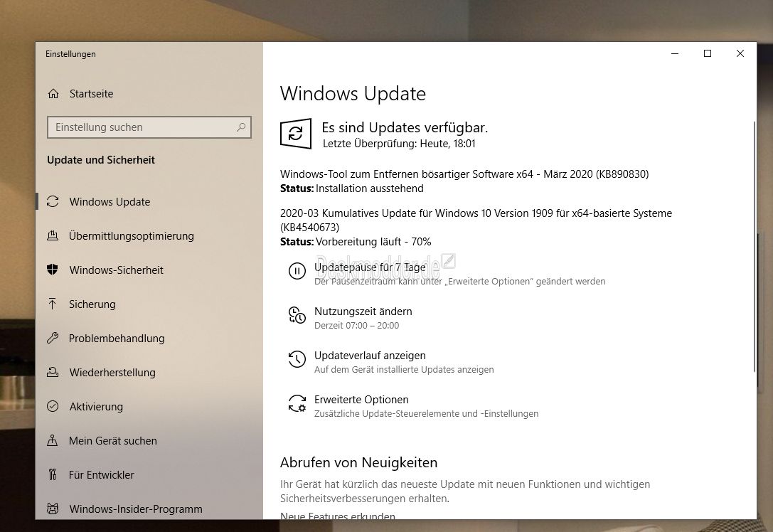This screenshot has height=532, width=773.
Task: Click the Update und Sicherheit heading
Action: [100, 160]
